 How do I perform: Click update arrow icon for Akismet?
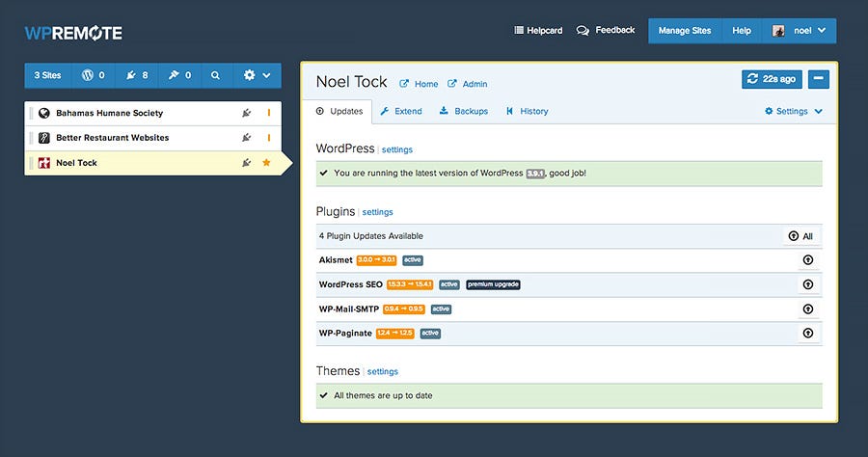click(808, 260)
